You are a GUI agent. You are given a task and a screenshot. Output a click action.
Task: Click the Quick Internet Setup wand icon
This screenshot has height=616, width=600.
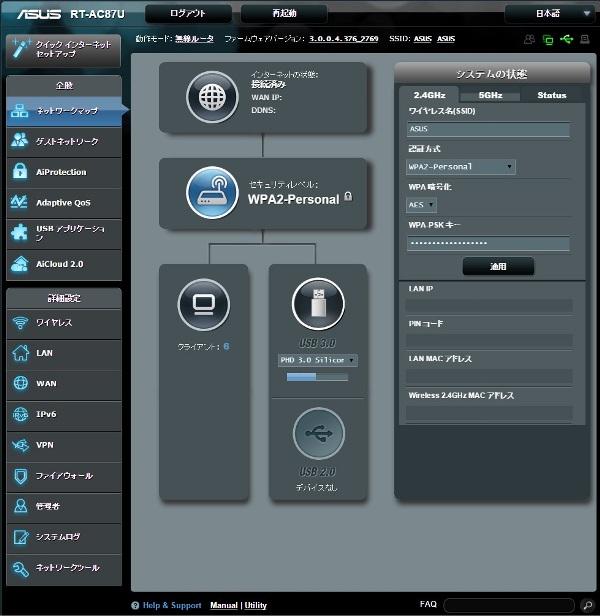pyautogui.click(x=20, y=49)
